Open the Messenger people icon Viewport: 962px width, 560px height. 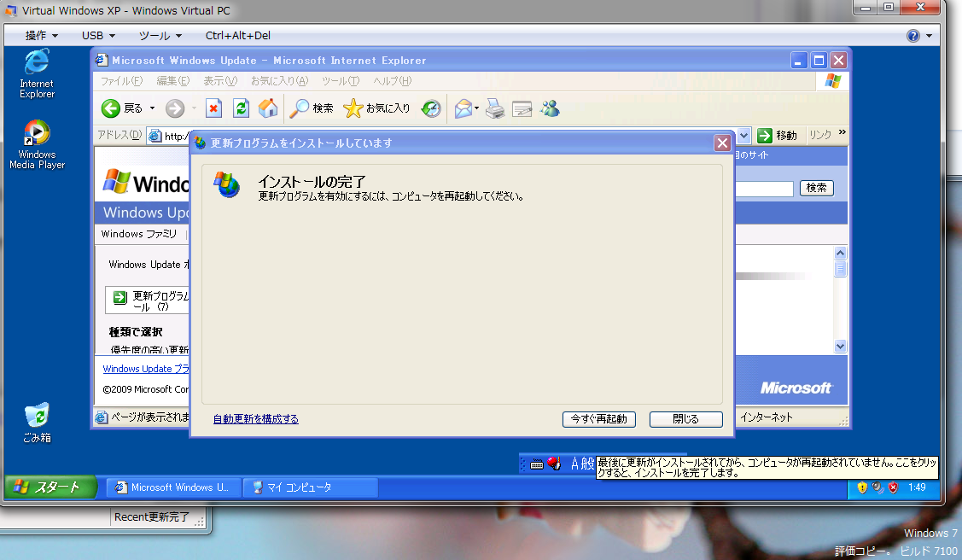550,108
